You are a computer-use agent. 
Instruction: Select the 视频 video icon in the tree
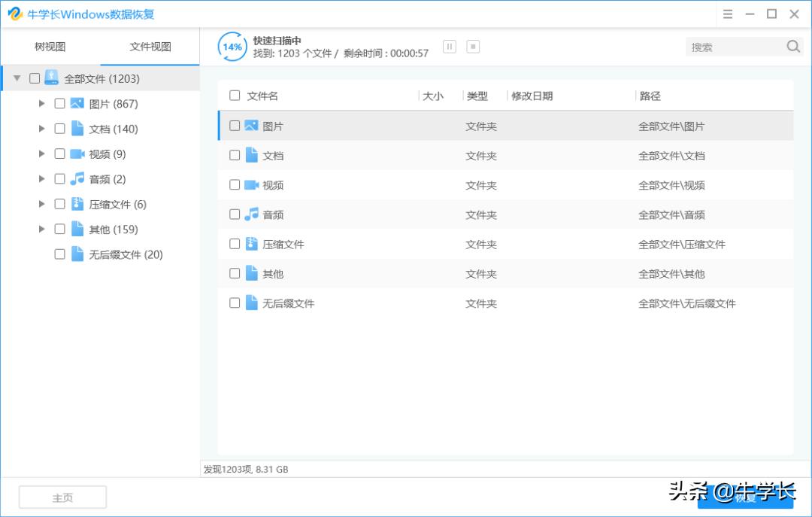(x=75, y=154)
